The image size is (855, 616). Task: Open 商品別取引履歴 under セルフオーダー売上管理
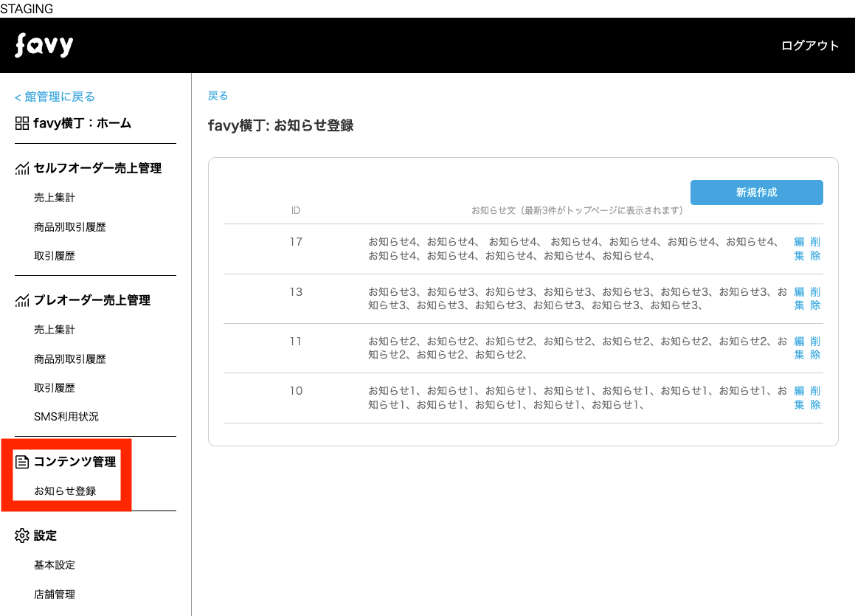[70, 226]
